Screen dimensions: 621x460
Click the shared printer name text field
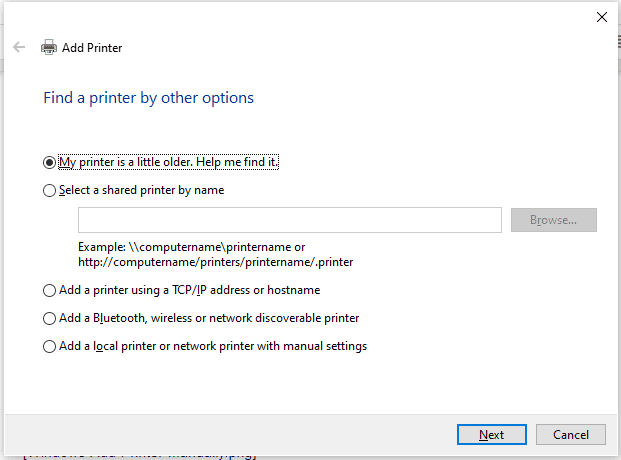coord(289,220)
